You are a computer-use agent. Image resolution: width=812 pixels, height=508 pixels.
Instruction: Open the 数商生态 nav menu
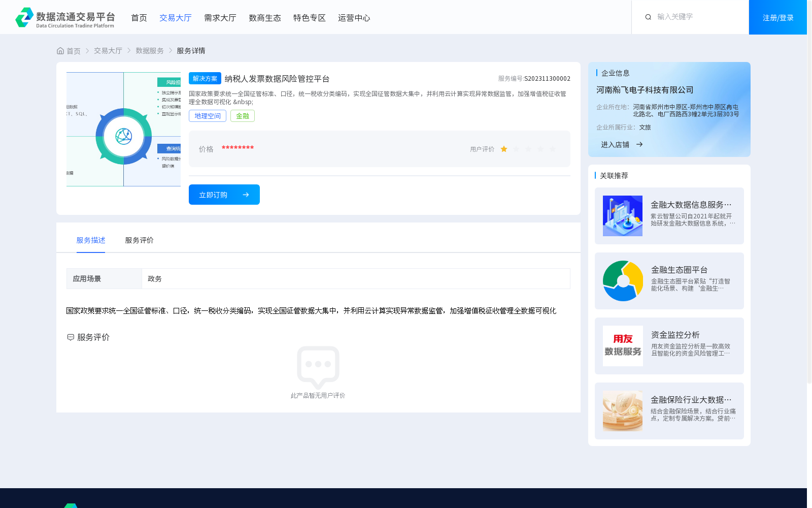265,18
